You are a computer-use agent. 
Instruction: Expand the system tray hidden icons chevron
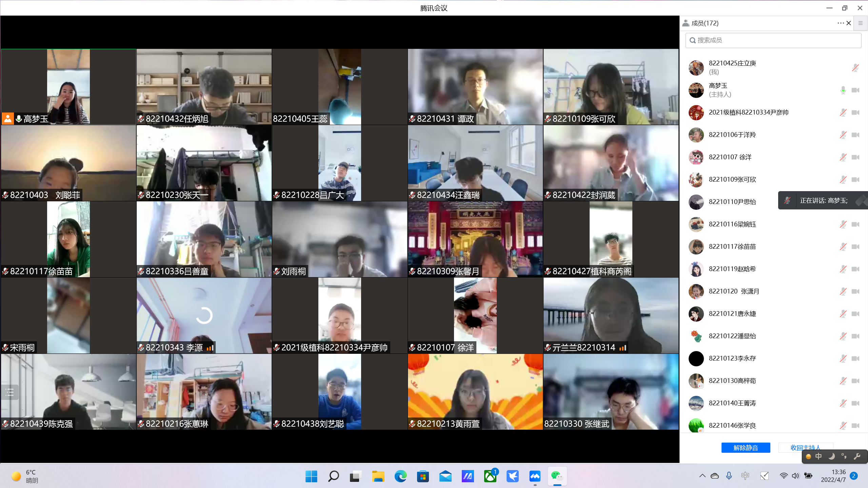[702, 476]
